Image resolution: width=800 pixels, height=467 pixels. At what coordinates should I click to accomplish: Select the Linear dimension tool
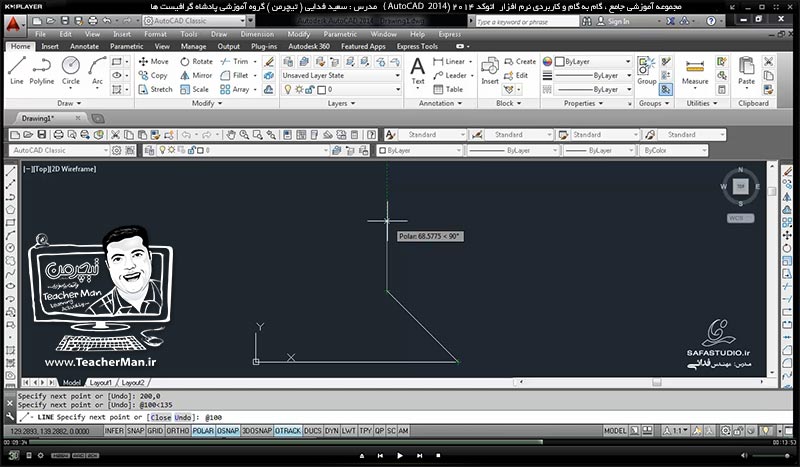(x=449, y=61)
